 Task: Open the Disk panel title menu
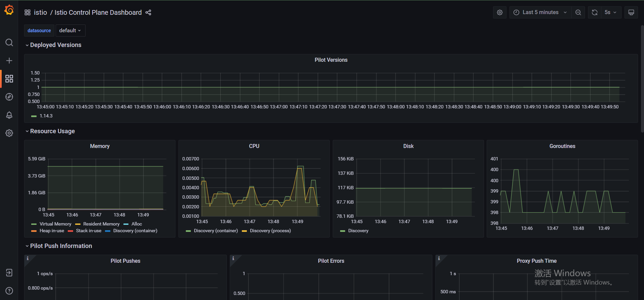point(408,146)
